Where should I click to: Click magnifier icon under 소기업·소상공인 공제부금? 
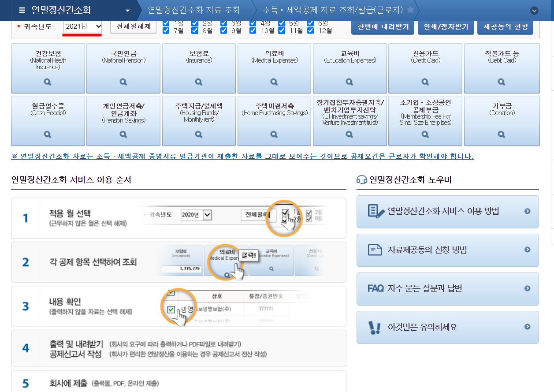[425, 134]
